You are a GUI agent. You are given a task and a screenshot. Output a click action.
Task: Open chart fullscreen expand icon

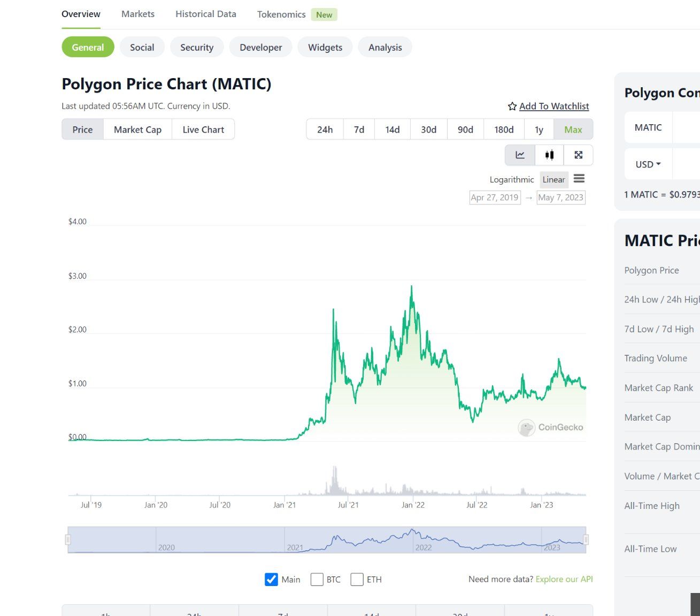click(578, 155)
